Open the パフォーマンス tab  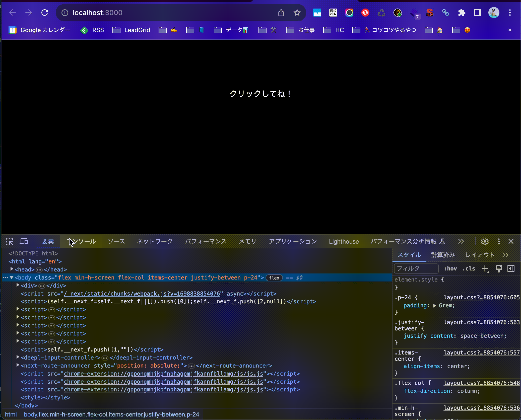click(206, 241)
